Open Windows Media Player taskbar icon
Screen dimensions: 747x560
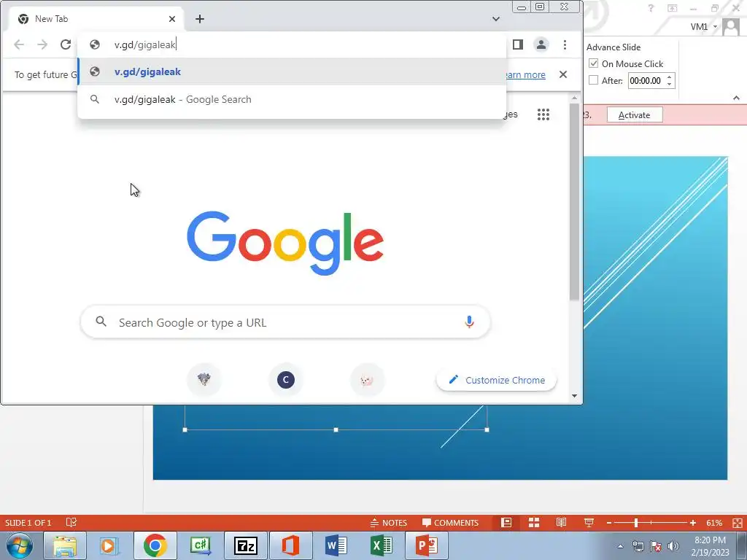[109, 545]
